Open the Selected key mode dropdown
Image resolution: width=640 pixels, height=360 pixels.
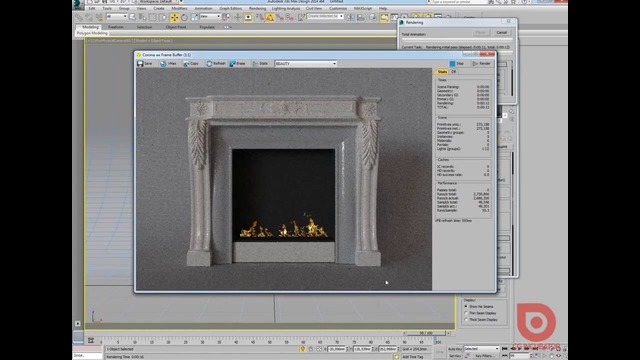(481, 349)
